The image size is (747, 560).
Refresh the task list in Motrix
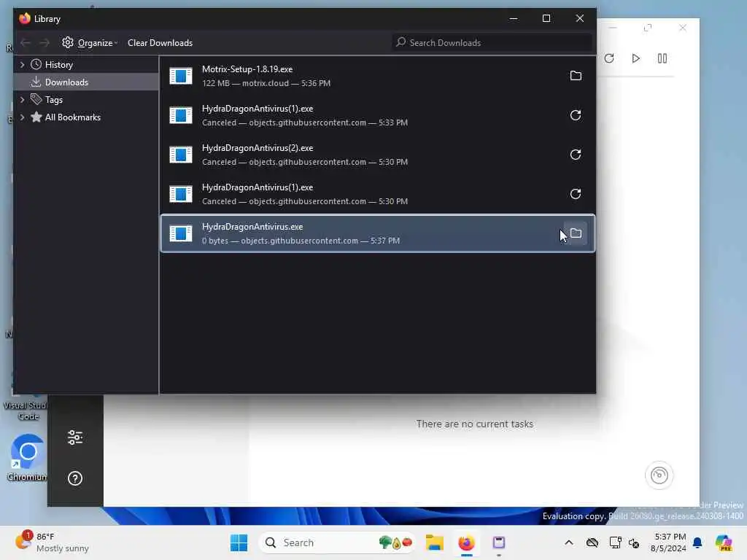609,58
